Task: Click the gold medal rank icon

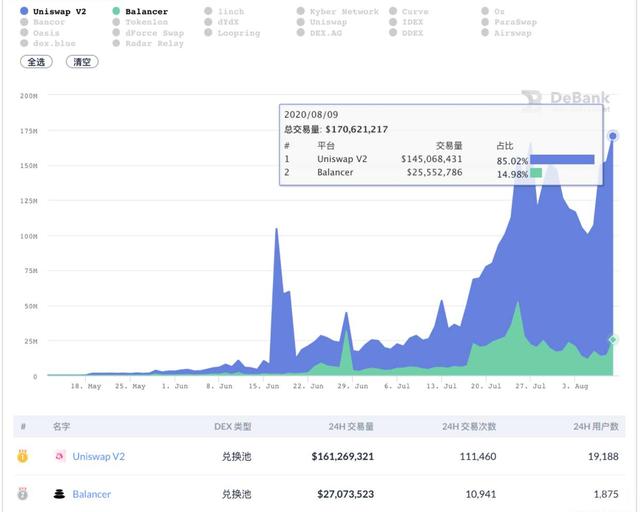Action: tap(23, 456)
